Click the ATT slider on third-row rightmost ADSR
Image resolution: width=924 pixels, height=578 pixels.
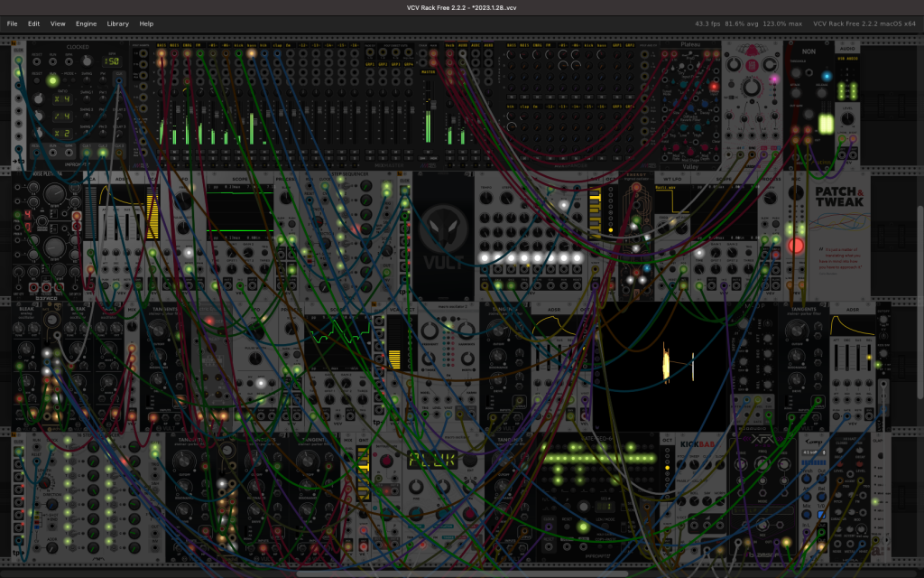(836, 358)
